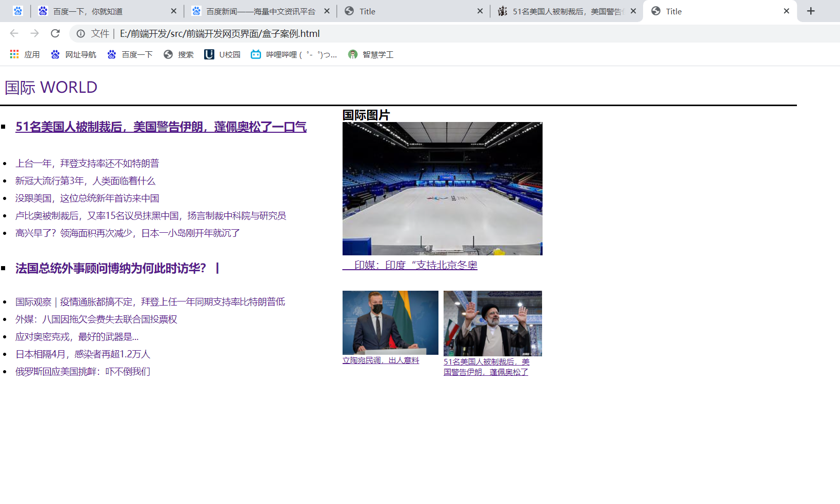
Task: Open the 51名美国人被制裁后 headline link
Action: coord(161,127)
